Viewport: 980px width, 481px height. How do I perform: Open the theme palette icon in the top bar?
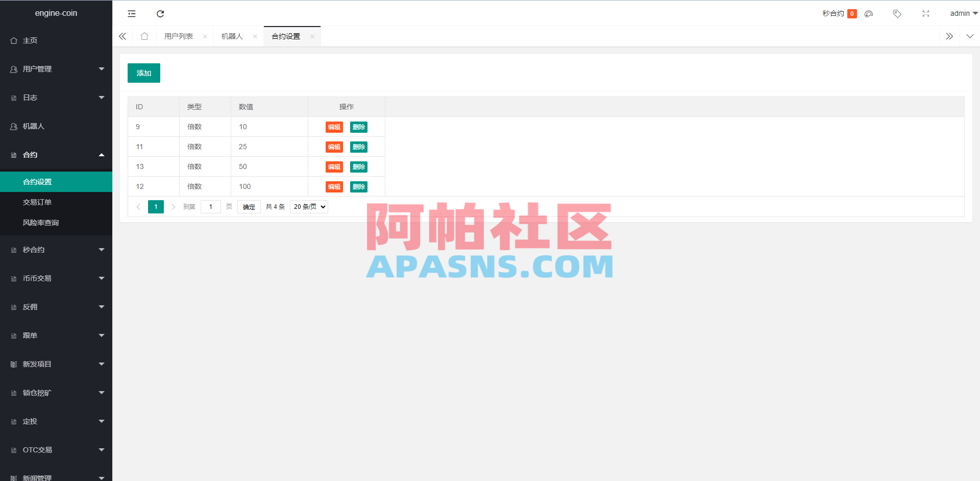(868, 14)
